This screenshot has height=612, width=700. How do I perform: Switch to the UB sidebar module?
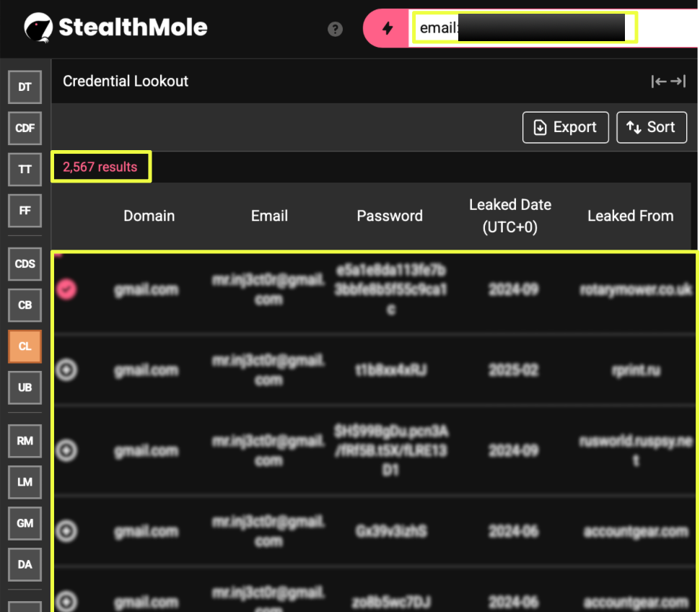click(x=25, y=388)
